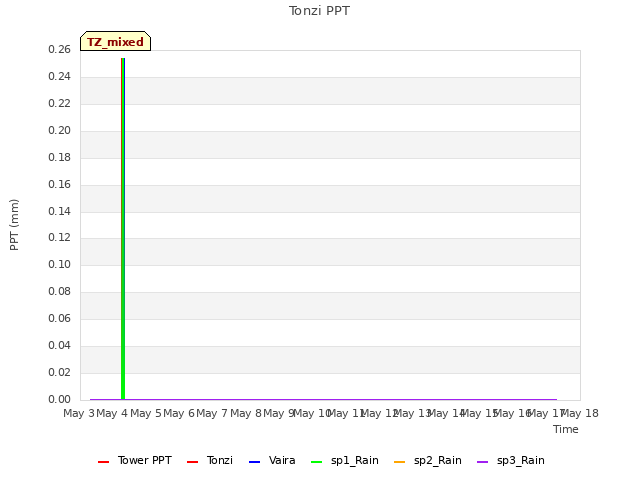Click the 0.14 y-axis tick label
The height and width of the screenshot is (480, 640).
(x=59, y=211)
